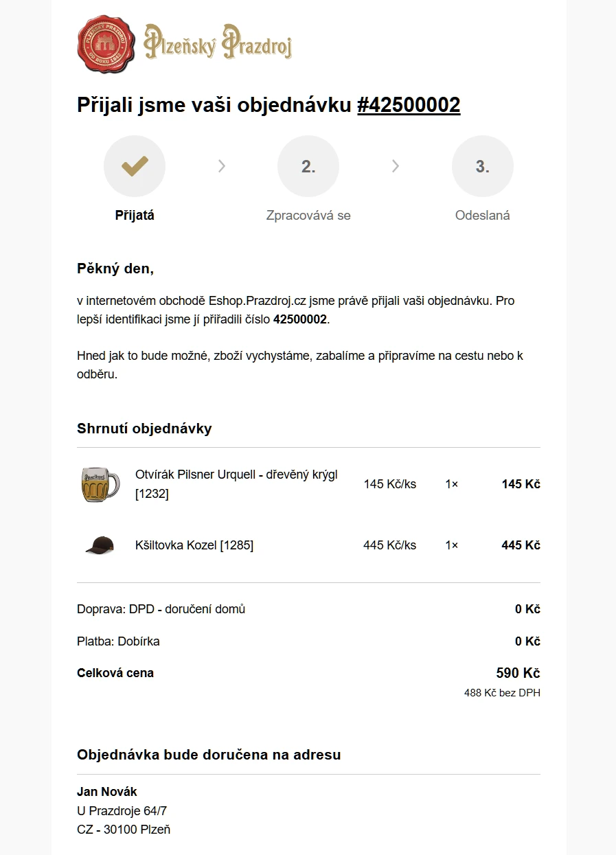616x855 pixels.
Task: Open order number #42500002 link
Action: [409, 105]
